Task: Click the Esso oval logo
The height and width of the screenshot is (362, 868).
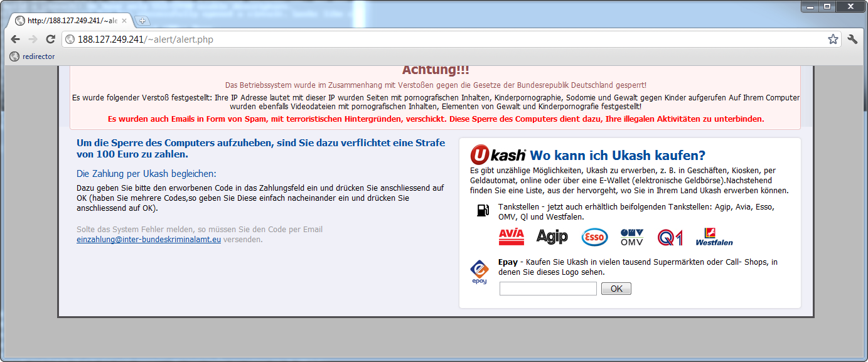Action: point(594,237)
